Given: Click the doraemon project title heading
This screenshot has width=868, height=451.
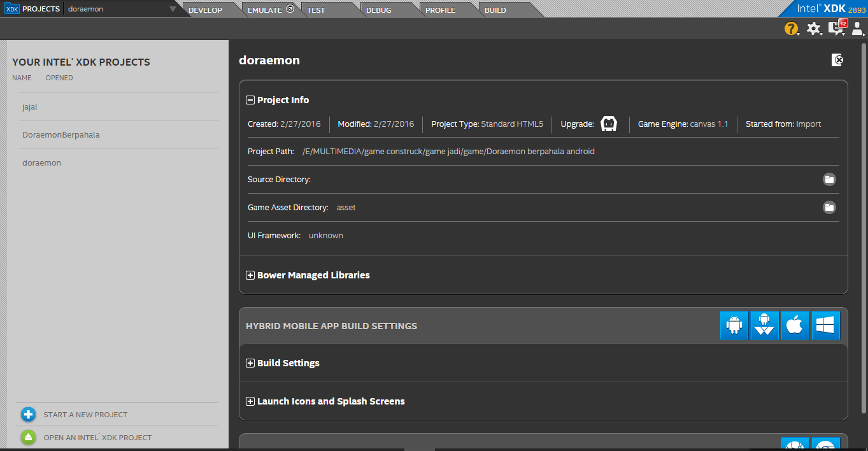Looking at the screenshot, I should coord(269,61).
